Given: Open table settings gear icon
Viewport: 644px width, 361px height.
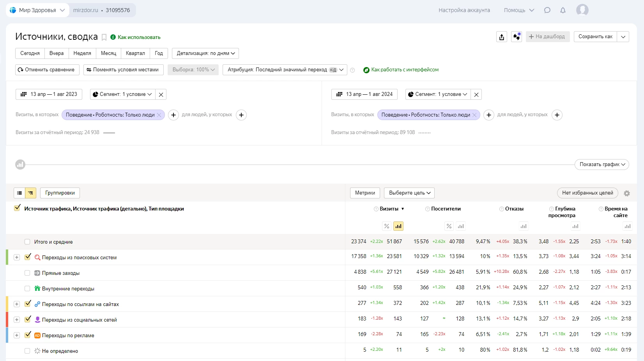Looking at the screenshot, I should pyautogui.click(x=627, y=193).
